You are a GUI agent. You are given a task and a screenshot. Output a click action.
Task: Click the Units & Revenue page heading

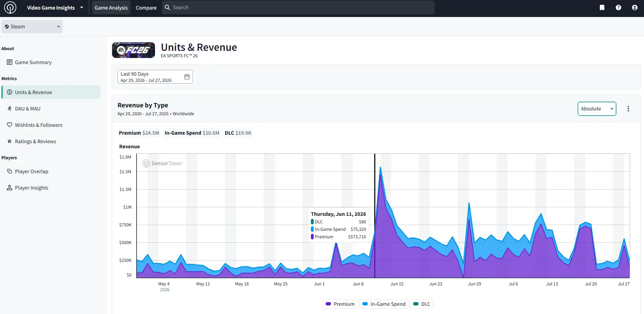click(x=199, y=47)
